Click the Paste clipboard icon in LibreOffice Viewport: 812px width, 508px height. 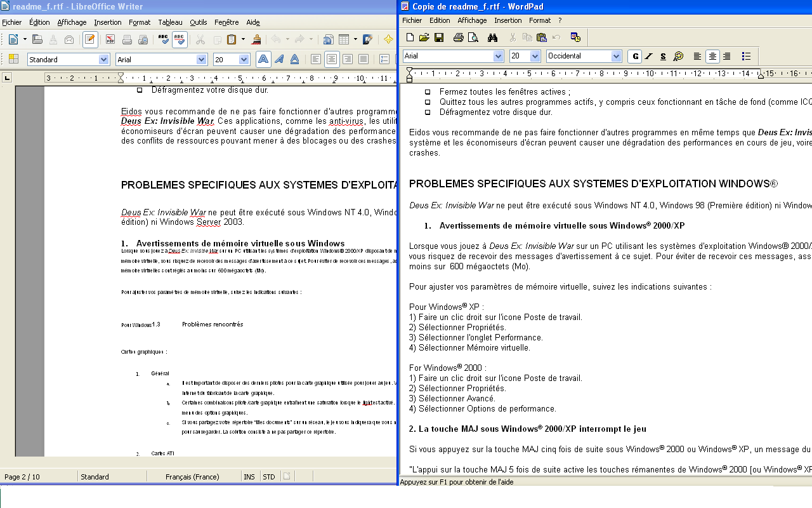pos(232,39)
